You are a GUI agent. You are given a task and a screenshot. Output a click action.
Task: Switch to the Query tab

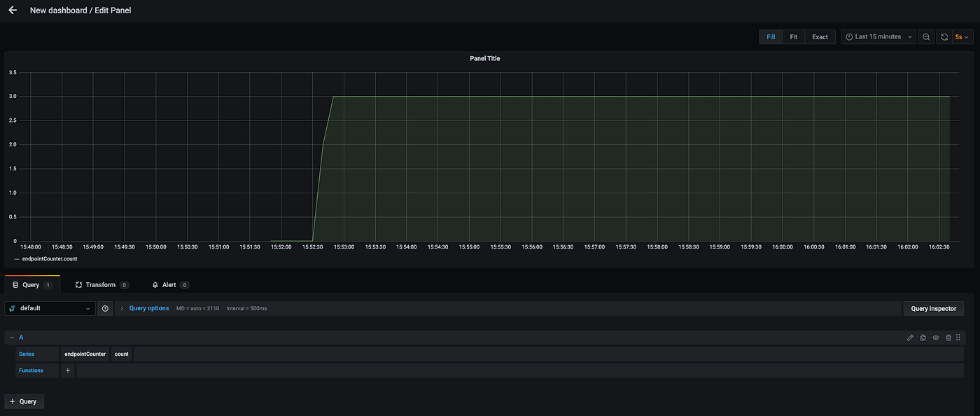(32, 285)
